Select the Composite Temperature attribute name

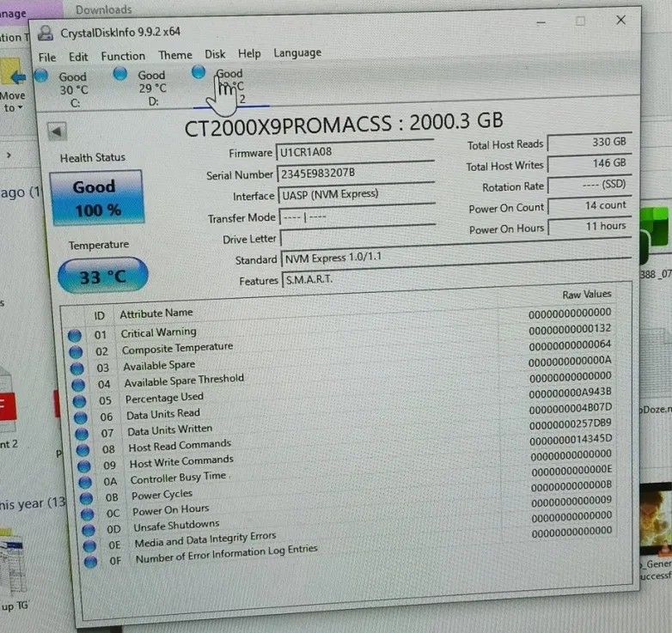point(177,348)
